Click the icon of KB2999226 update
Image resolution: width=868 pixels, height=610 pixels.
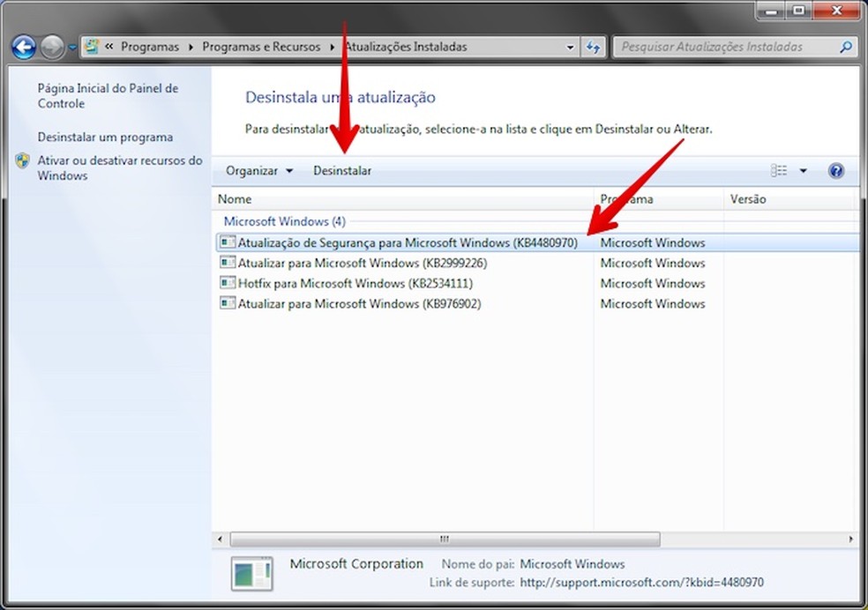[x=228, y=262]
